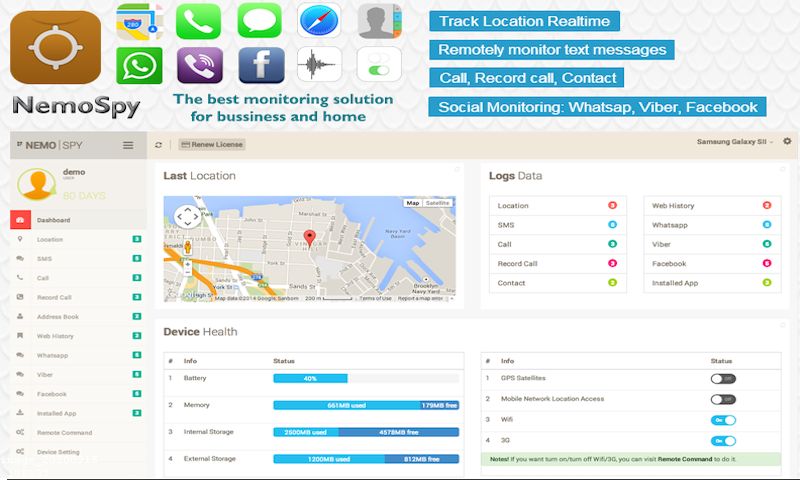Open Record Call row in Logs Data
The image size is (800, 480).
(x=517, y=264)
